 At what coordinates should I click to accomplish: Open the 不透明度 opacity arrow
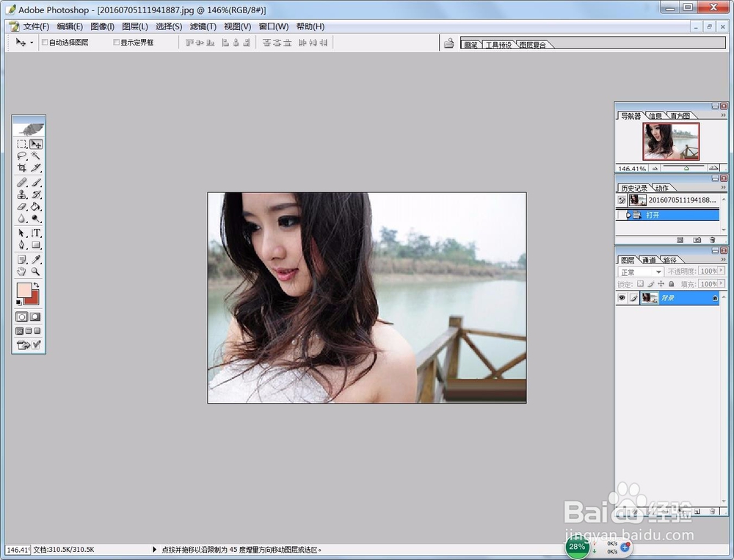[721, 271]
